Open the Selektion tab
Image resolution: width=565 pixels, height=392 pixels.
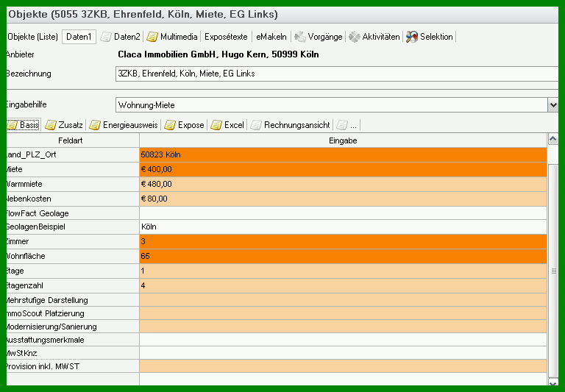pos(430,37)
